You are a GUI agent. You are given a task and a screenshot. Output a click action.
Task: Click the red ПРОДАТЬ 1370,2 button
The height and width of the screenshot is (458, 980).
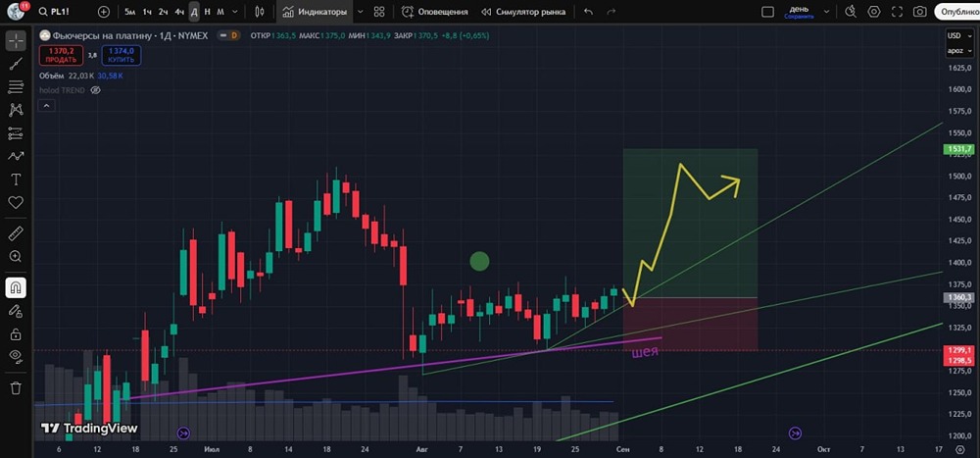click(x=61, y=55)
